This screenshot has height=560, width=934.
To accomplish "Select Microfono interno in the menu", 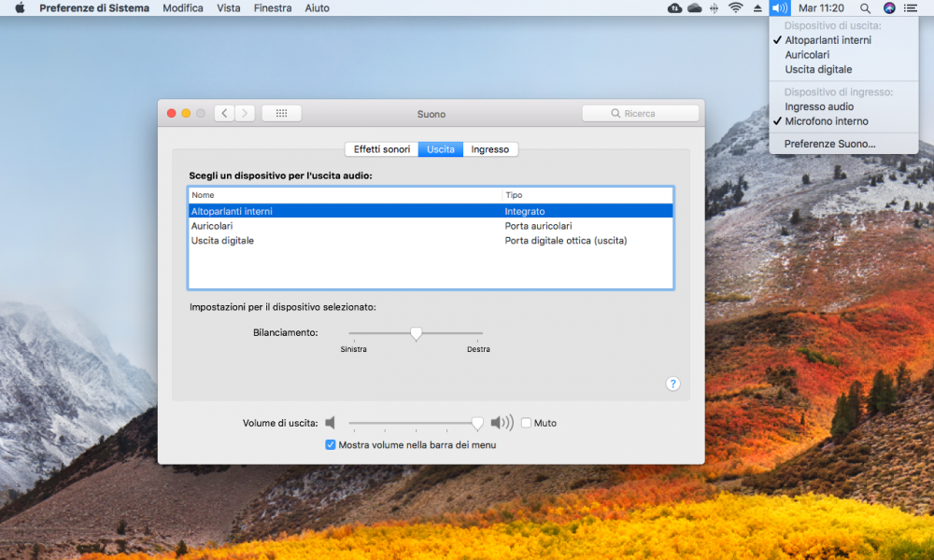I will (x=843, y=120).
